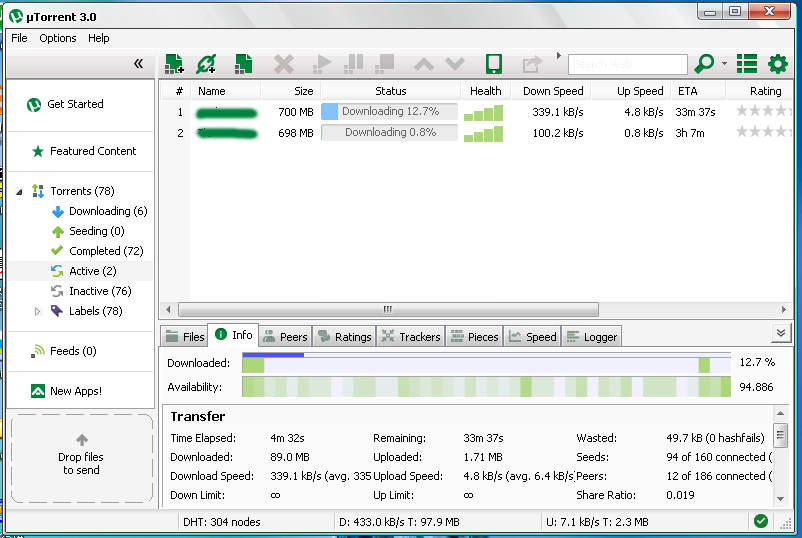This screenshot has width=802, height=538.
Task: Select Inactive (76) filter
Action: pos(91,291)
